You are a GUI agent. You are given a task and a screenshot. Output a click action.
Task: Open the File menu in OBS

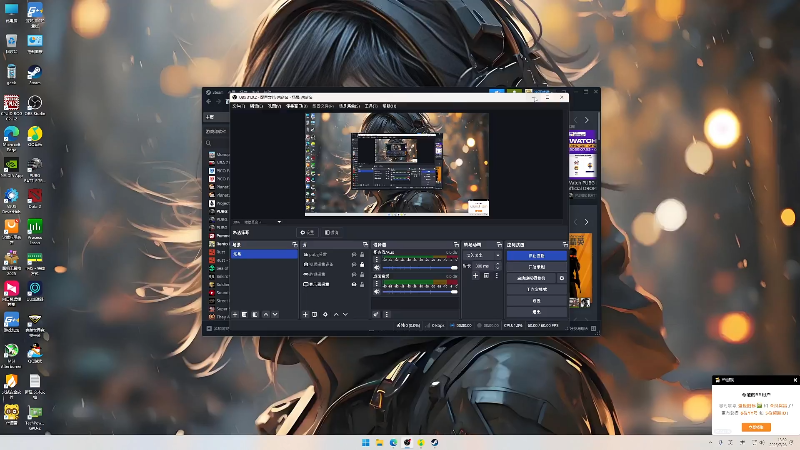[238, 106]
